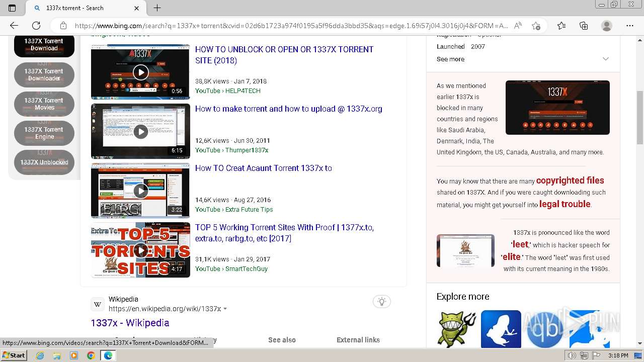
Task: Open browser Collections
Action: [584, 26]
